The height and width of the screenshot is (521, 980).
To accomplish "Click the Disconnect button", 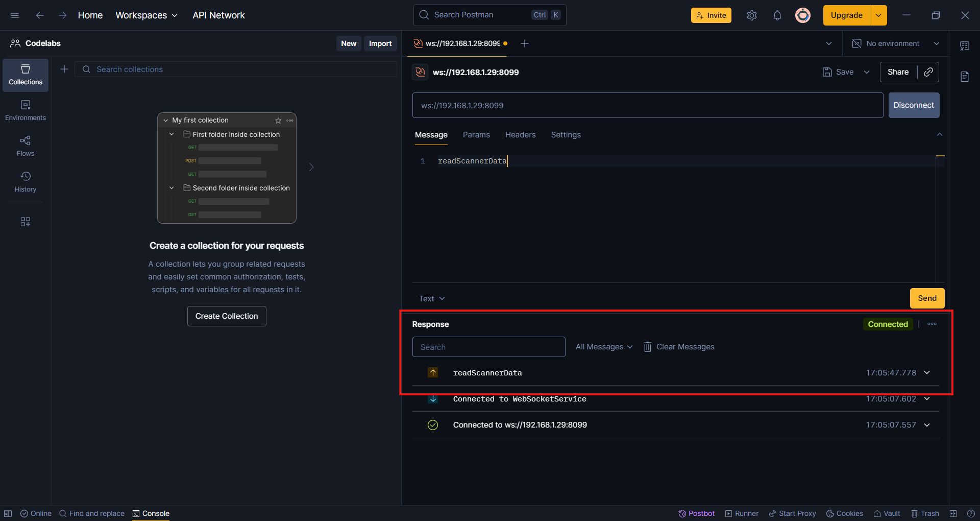I will (913, 105).
